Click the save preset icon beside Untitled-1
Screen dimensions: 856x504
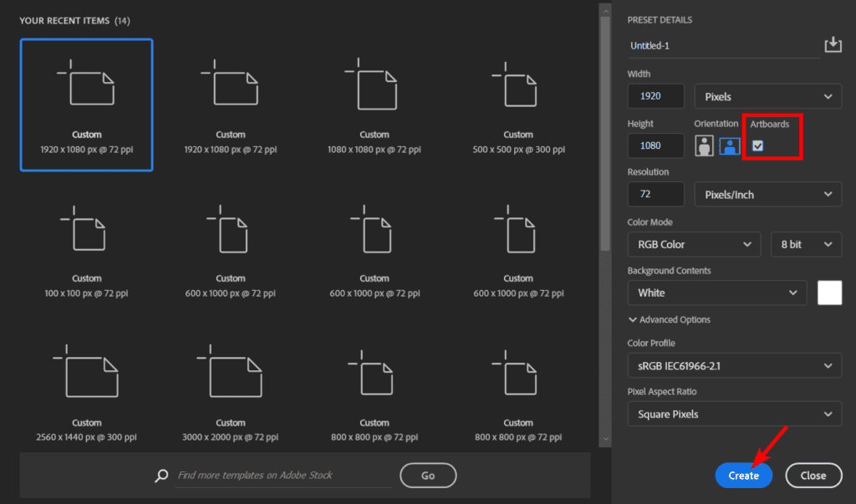click(833, 44)
